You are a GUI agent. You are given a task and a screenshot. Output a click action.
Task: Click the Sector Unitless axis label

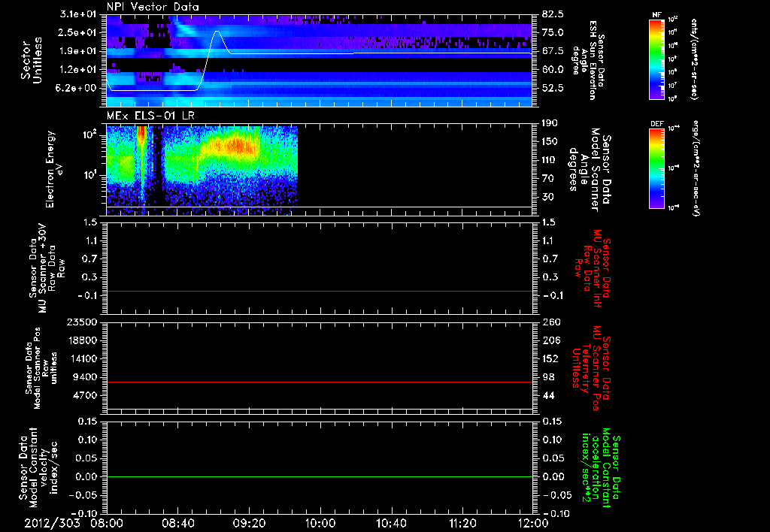click(x=32, y=60)
